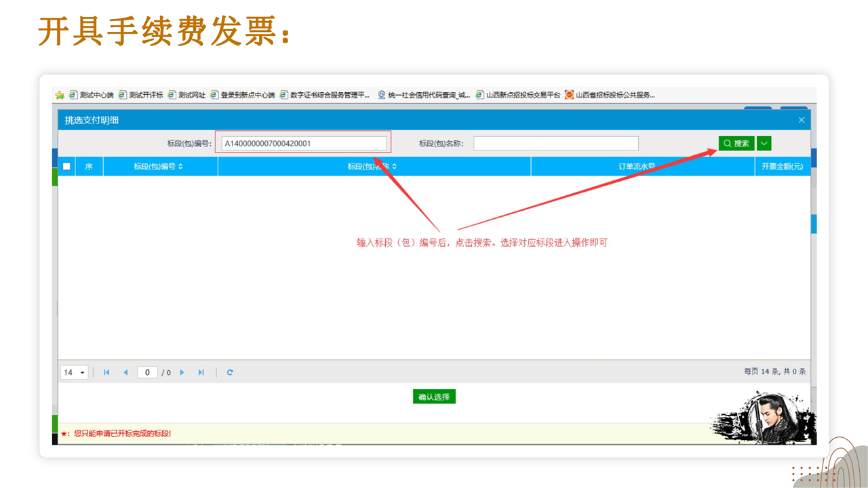Go to last page icon
868x488 pixels.
201,372
